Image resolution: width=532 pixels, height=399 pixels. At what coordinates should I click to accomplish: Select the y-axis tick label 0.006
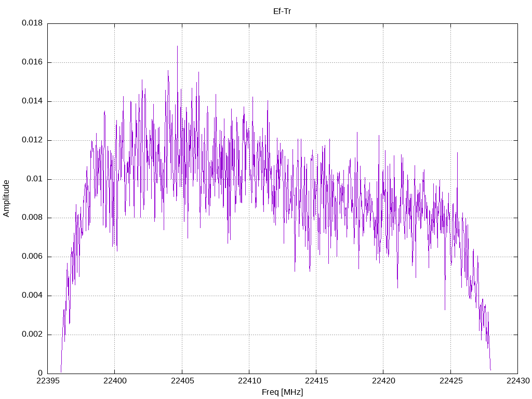pyautogui.click(x=32, y=257)
